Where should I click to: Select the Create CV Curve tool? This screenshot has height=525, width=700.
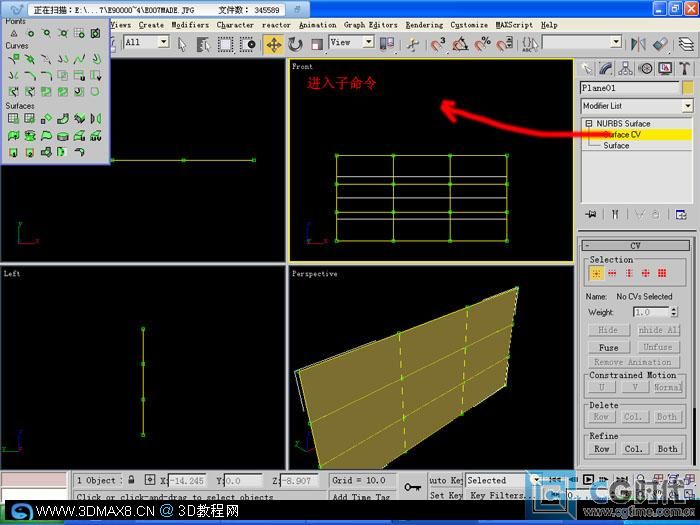tap(14, 58)
